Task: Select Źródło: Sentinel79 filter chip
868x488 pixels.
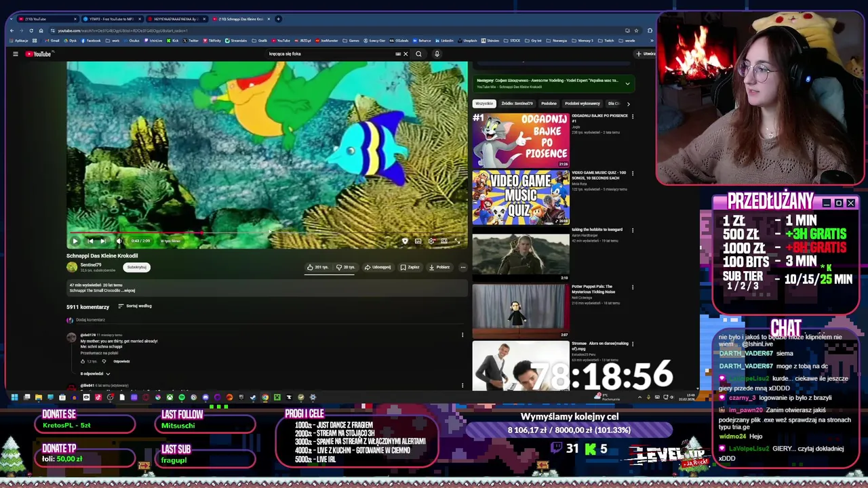Action: (x=517, y=104)
